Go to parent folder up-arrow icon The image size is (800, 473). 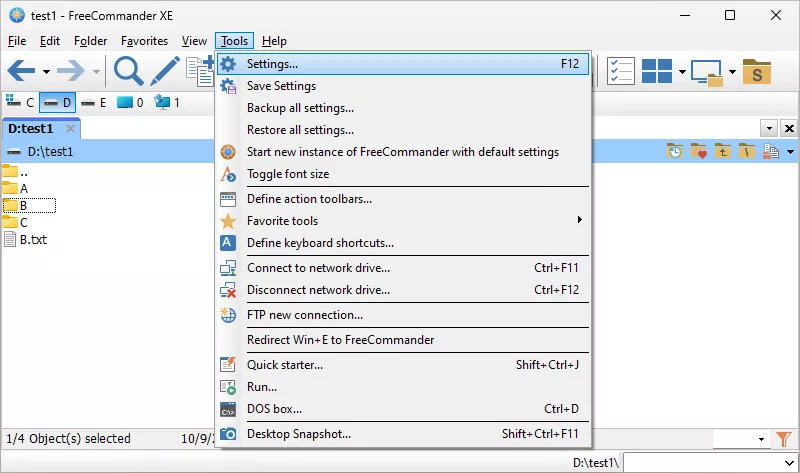tap(722, 151)
